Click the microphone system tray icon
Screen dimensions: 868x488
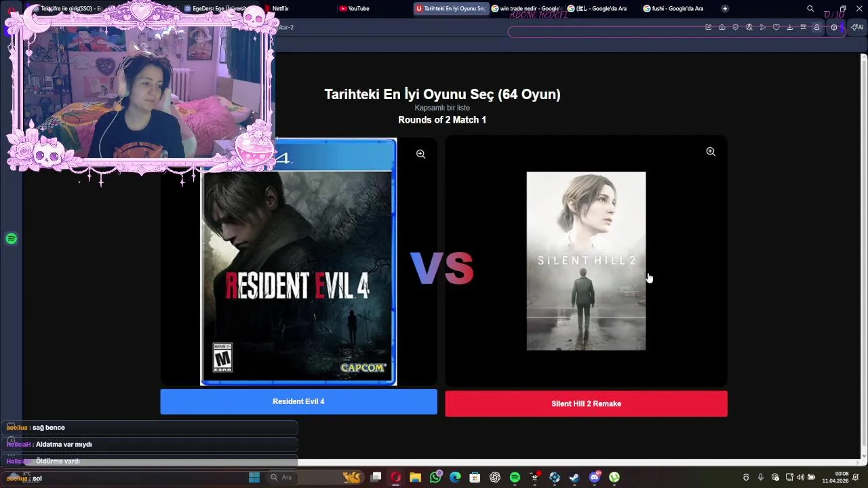click(761, 477)
